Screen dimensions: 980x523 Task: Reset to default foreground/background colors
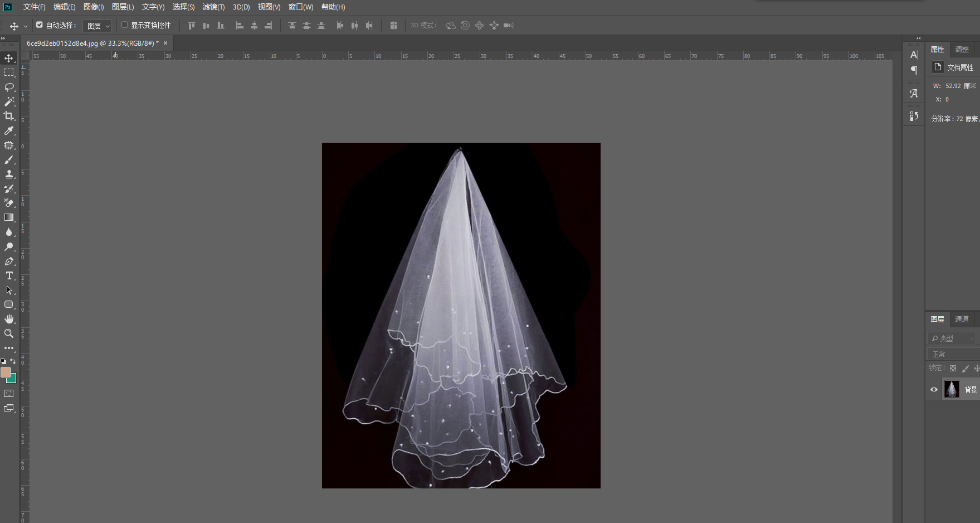(x=3, y=361)
